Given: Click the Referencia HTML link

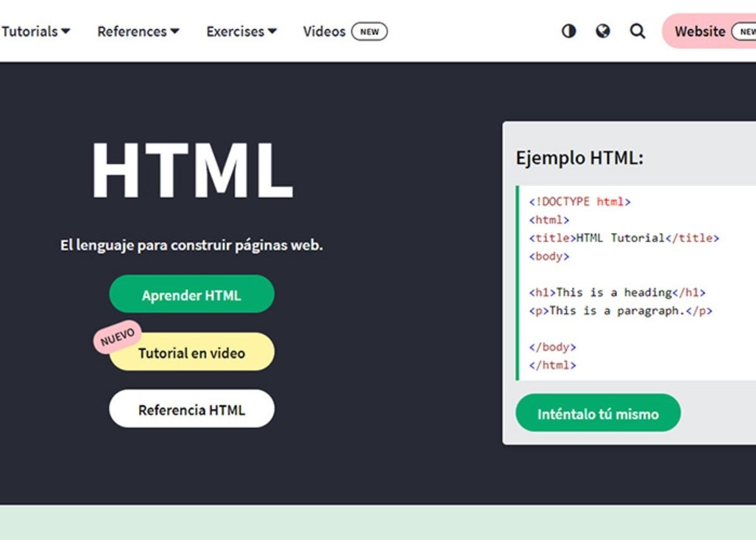Looking at the screenshot, I should click(x=192, y=409).
